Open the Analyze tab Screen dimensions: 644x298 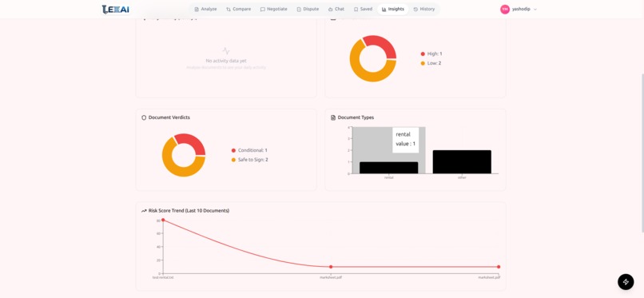coord(205,9)
